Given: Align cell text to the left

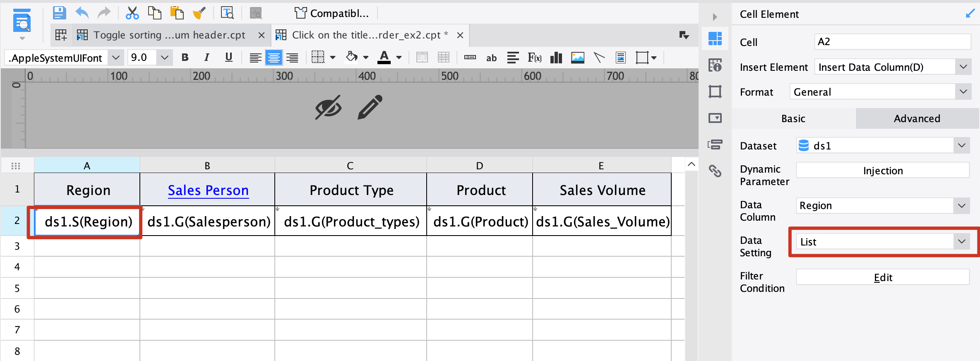Looking at the screenshot, I should [x=255, y=58].
